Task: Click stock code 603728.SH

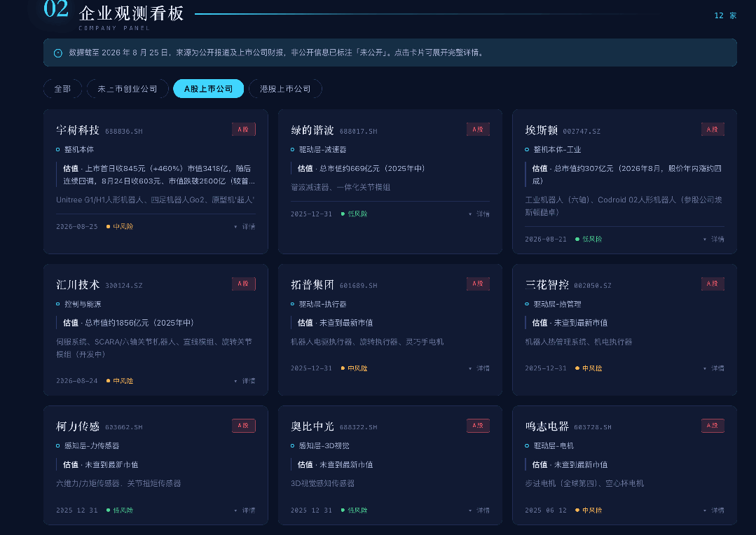Action: [593, 427]
